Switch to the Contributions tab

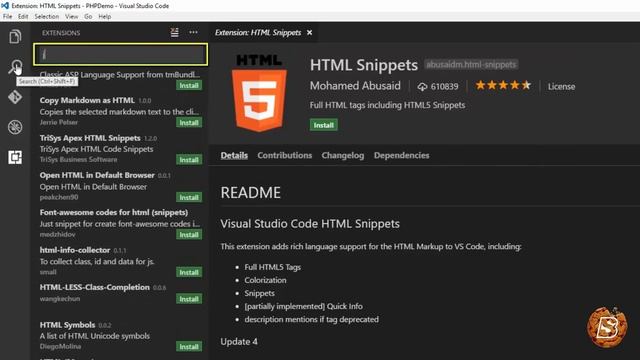pyautogui.click(x=284, y=156)
